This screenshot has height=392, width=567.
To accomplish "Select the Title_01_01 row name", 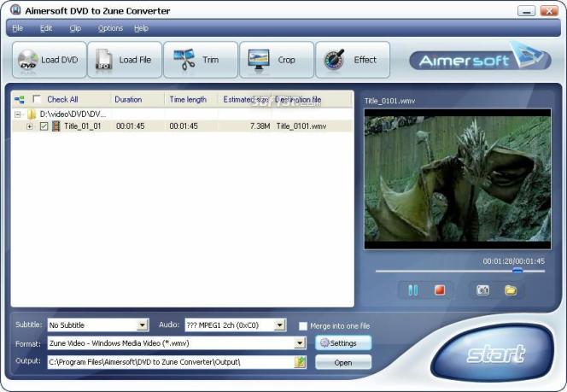I will 83,126.
